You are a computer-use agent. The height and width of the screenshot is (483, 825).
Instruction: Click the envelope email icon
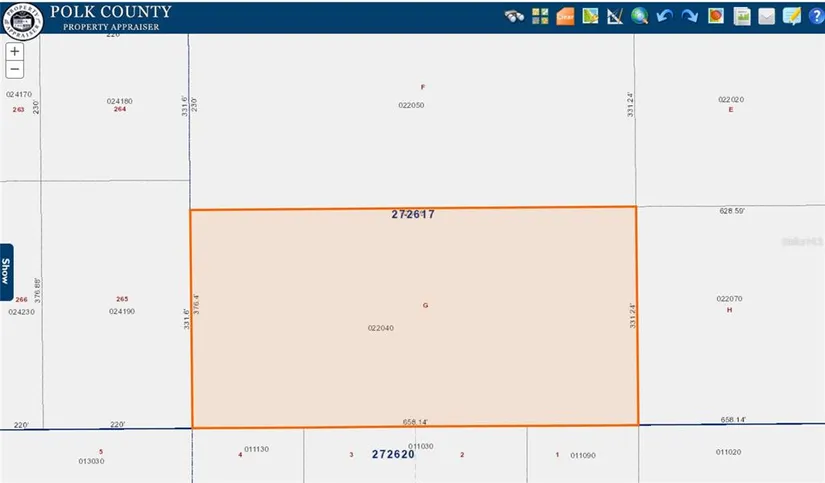pyautogui.click(x=767, y=16)
